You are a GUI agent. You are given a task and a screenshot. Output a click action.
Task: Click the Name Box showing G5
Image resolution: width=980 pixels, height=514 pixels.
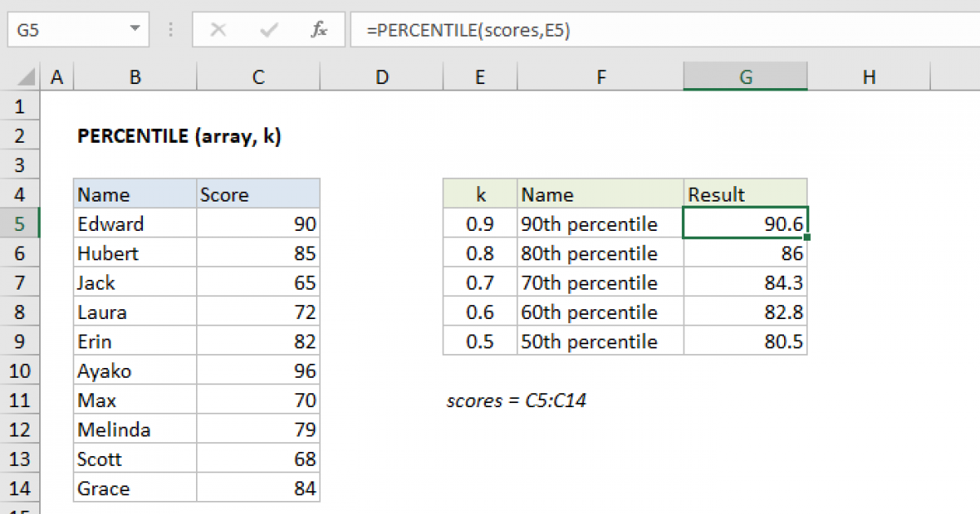65,31
